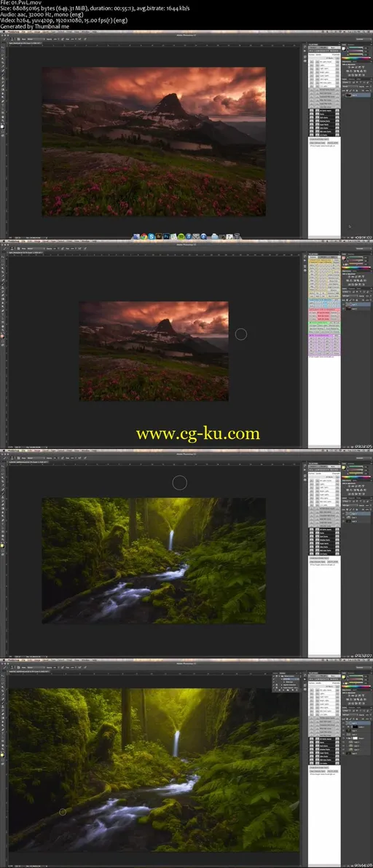Adjust the blue slider in the colored-panel frame's Color panel

click(x=356, y=264)
